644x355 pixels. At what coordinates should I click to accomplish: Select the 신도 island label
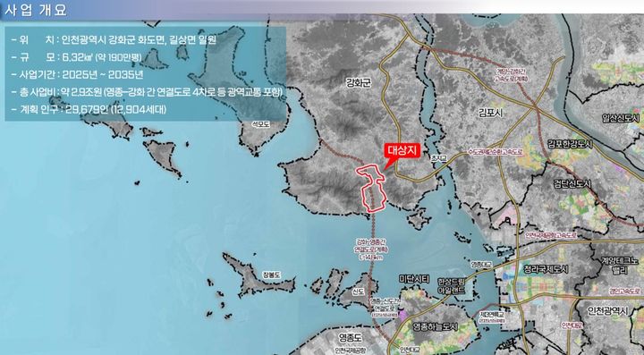pyautogui.click(x=358, y=292)
